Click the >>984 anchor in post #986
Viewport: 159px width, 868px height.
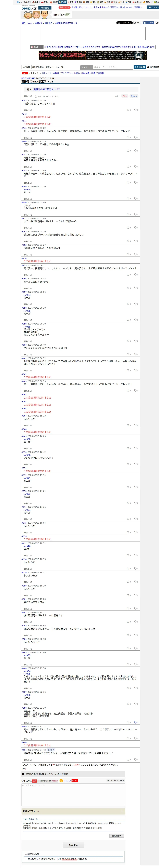[27, 671]
